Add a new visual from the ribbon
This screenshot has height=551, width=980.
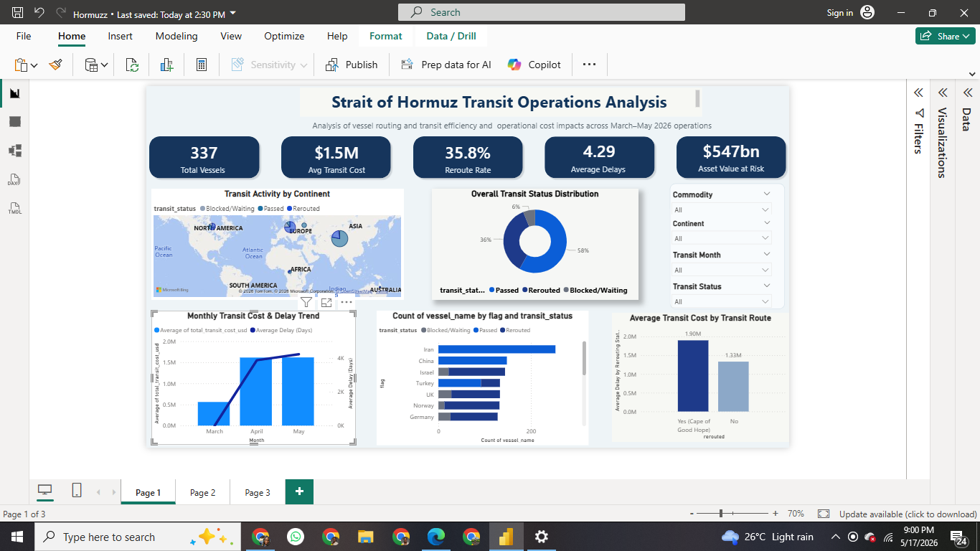tap(167, 65)
